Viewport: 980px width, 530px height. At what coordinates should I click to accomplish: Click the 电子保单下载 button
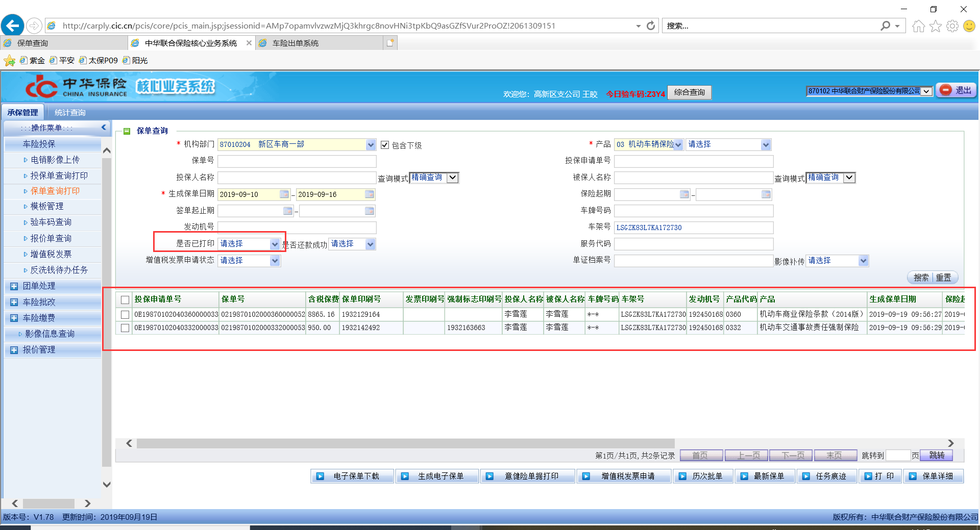click(352, 476)
